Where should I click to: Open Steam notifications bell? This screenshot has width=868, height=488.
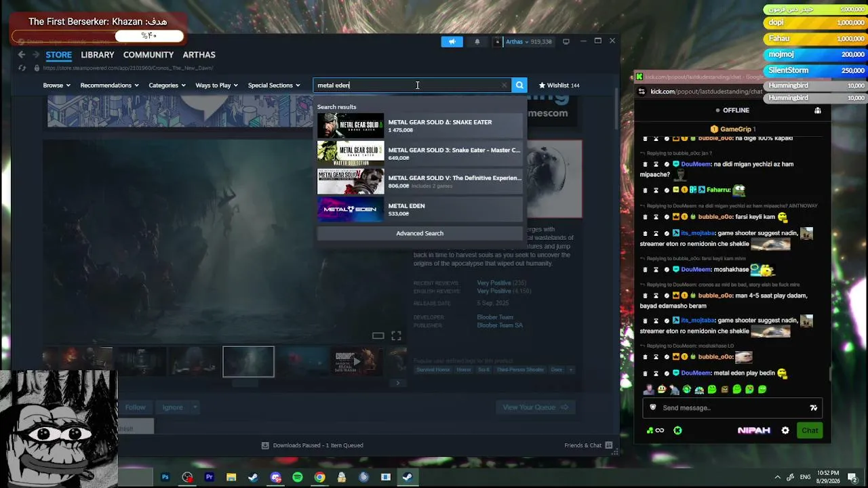point(477,41)
